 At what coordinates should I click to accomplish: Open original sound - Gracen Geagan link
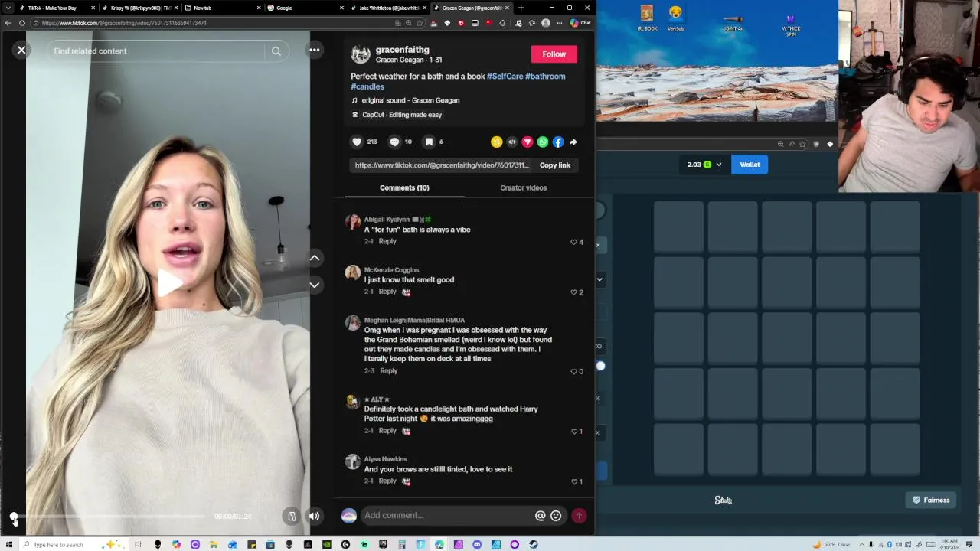[410, 100]
